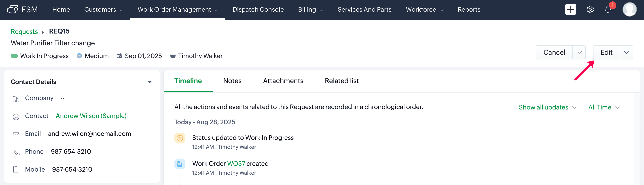Image resolution: width=644 pixels, height=185 pixels.
Task: Click Timothy Walker owner name in header
Action: [200, 56]
